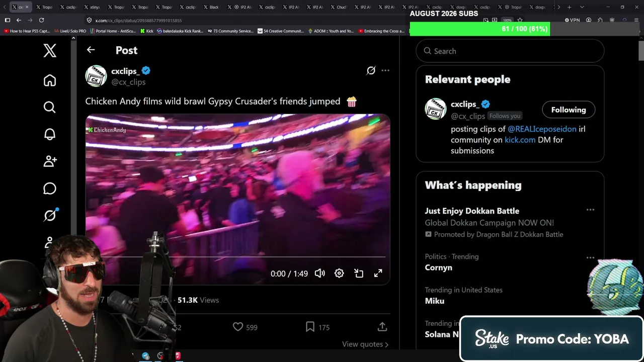The width and height of the screenshot is (644, 362).
Task: Open the VPN button in toolbar
Action: (x=572, y=20)
